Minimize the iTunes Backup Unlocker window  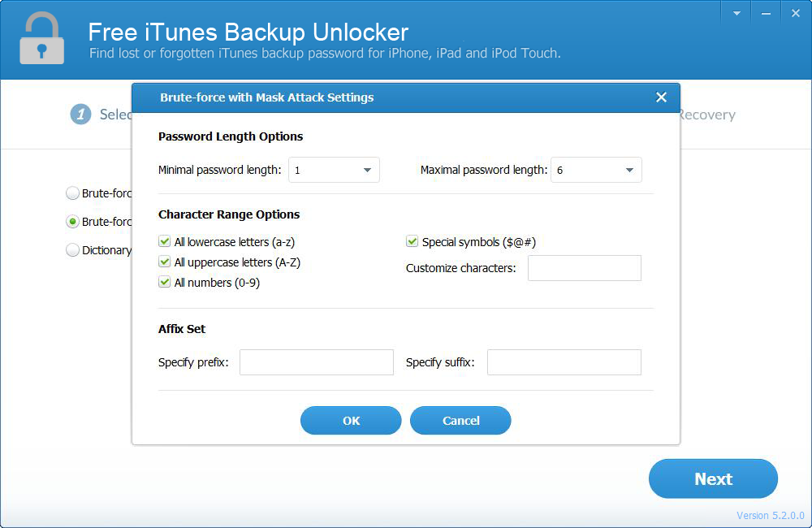coord(764,13)
